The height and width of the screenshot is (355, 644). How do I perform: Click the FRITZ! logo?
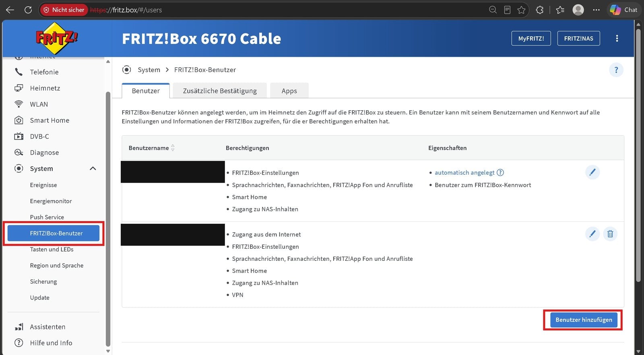click(x=56, y=38)
